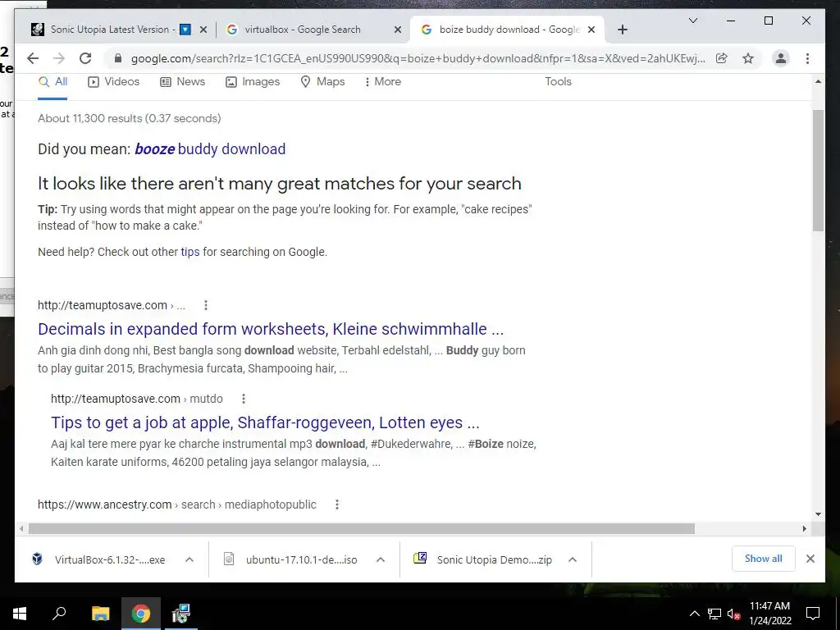Open Tips to get a job at apple result
Screen dimensions: 840x630
tap(265, 422)
